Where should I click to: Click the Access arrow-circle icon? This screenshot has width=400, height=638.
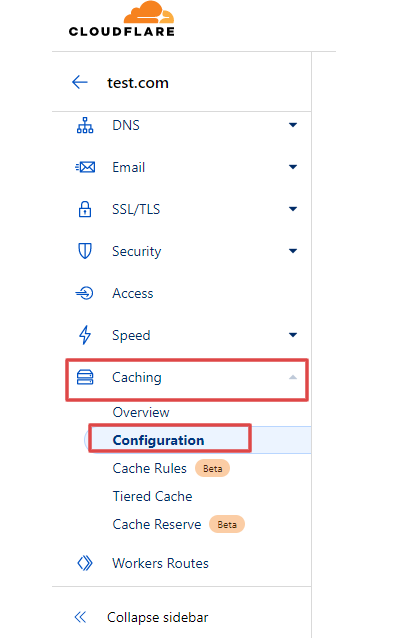[85, 293]
